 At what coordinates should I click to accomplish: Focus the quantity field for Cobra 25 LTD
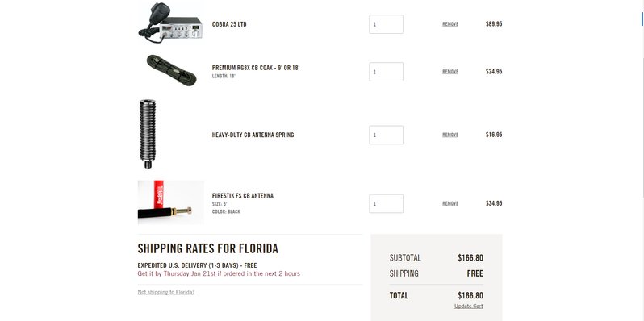[386, 24]
